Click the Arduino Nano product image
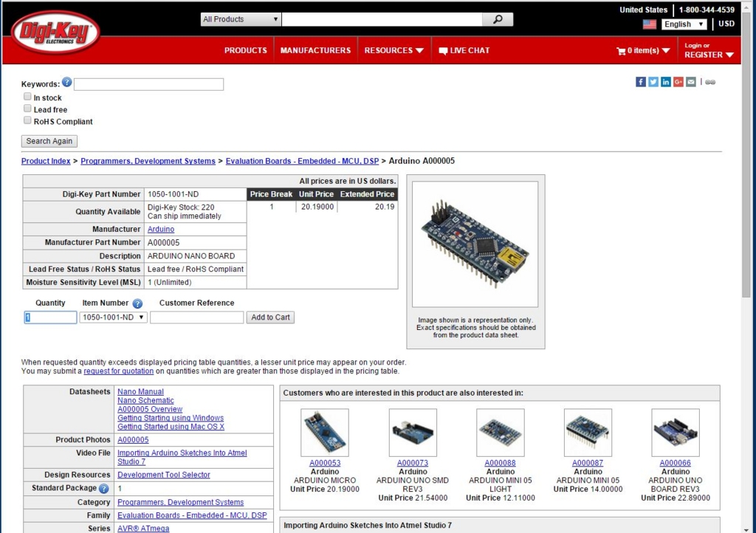 (x=475, y=244)
